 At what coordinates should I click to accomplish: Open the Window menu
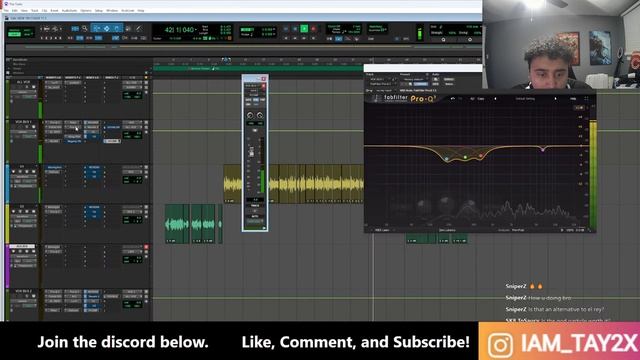112,10
